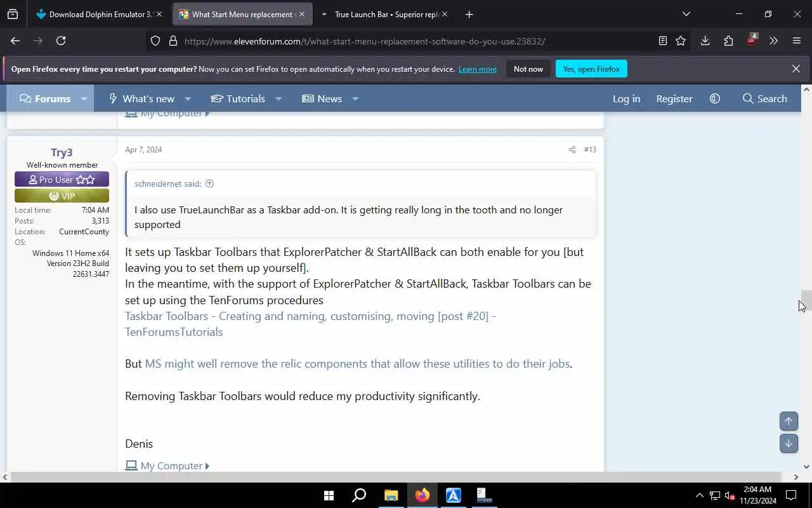Toggle the forum dark/light style icon

tap(715, 98)
